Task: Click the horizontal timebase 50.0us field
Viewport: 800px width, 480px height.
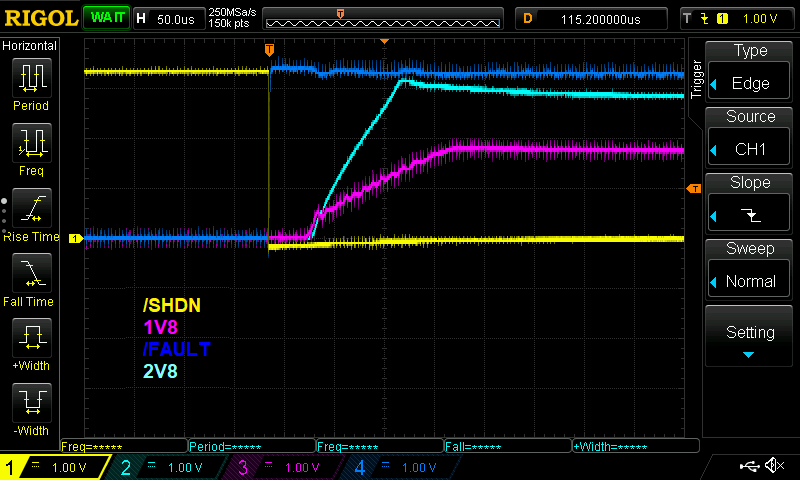Action: tap(168, 19)
